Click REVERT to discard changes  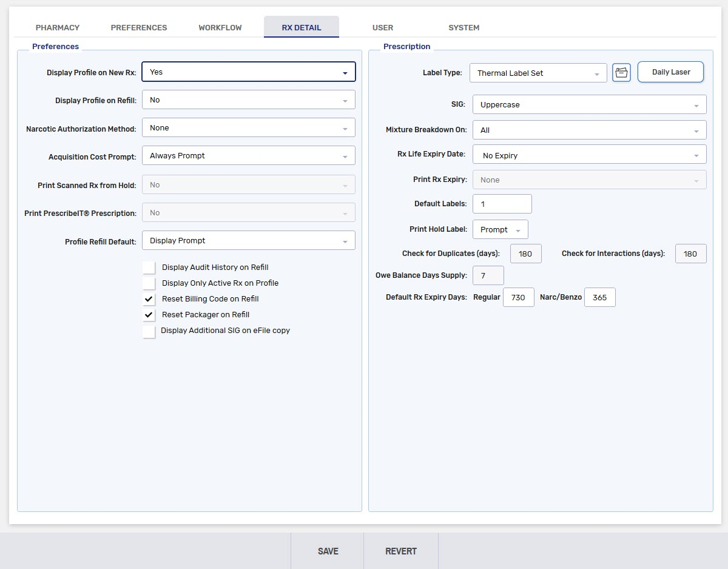[401, 551]
